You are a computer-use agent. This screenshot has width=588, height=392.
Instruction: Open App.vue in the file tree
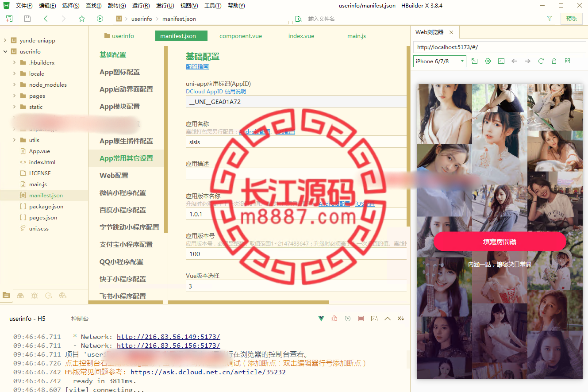(x=39, y=151)
